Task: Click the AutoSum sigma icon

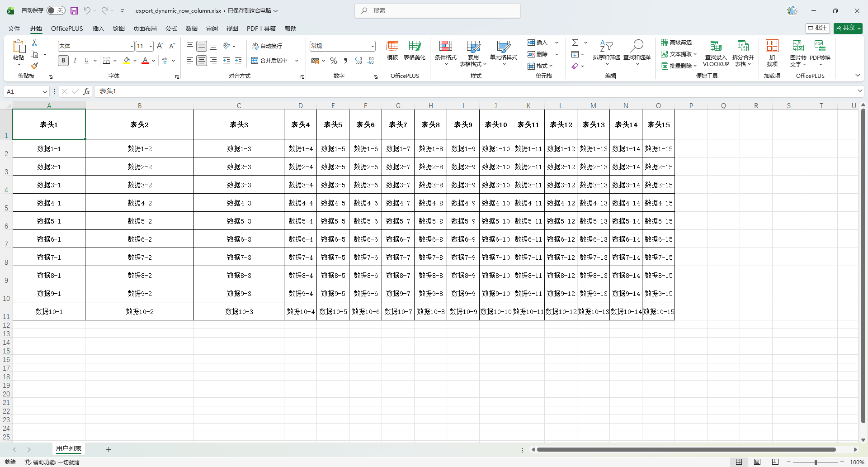Action: [x=575, y=43]
